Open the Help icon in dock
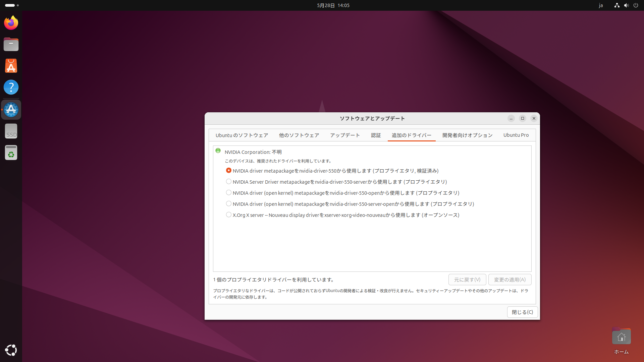 pyautogui.click(x=11, y=87)
